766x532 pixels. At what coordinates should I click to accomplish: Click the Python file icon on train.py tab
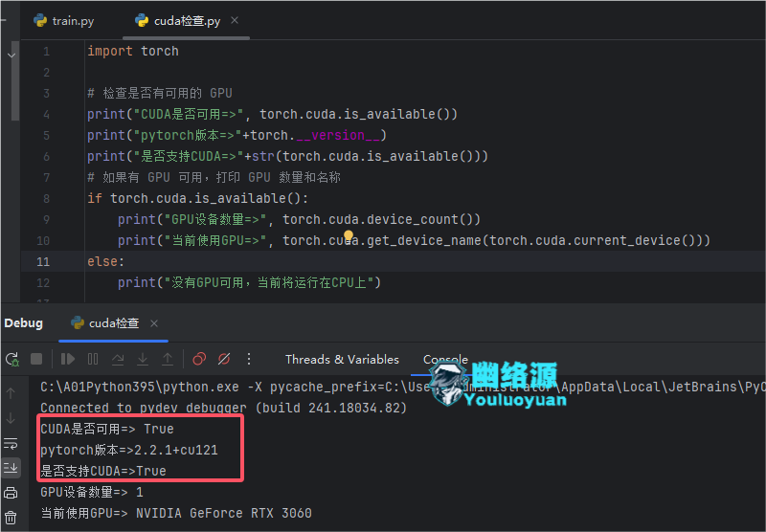40,20
